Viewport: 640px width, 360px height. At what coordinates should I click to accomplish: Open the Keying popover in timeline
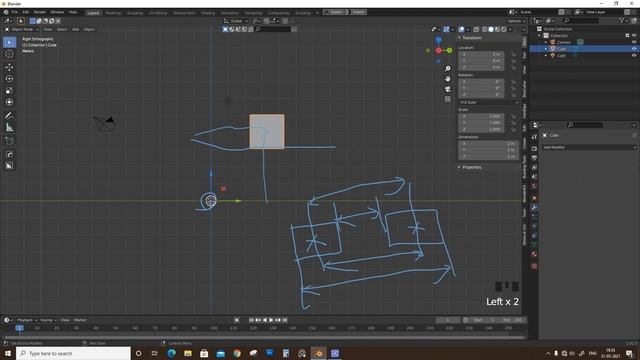(x=48, y=320)
